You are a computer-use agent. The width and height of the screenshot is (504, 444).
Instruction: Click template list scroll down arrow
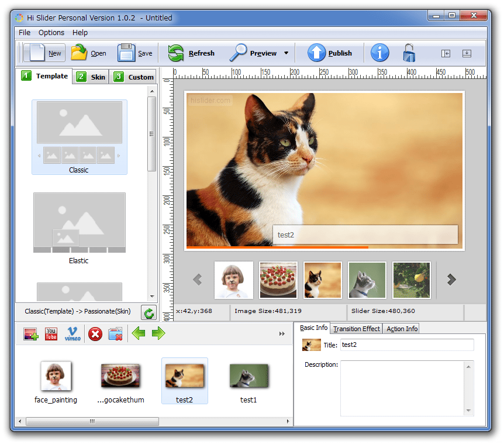pos(152,297)
